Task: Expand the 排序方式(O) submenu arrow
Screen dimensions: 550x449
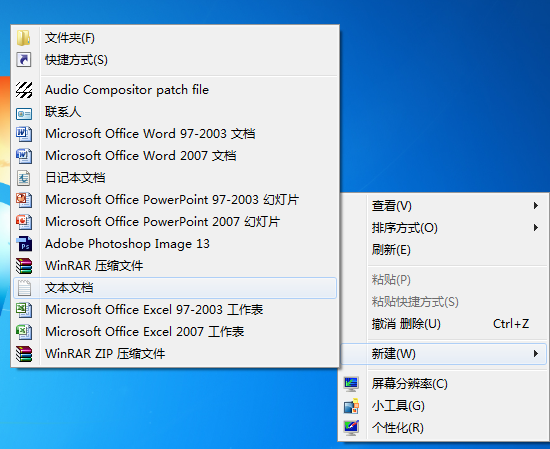Action: click(536, 228)
